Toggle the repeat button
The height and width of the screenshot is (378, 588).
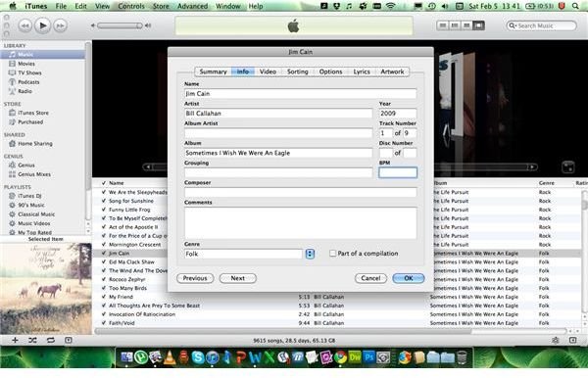coord(51,340)
